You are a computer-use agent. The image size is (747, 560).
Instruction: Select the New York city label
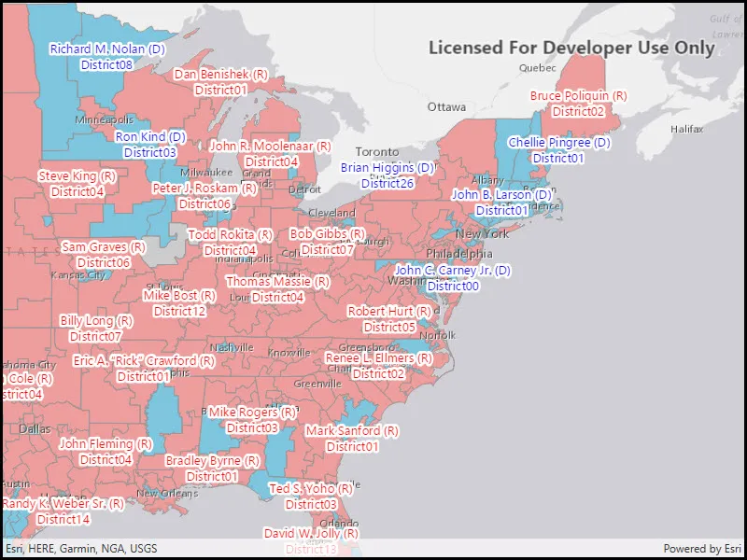pos(483,234)
